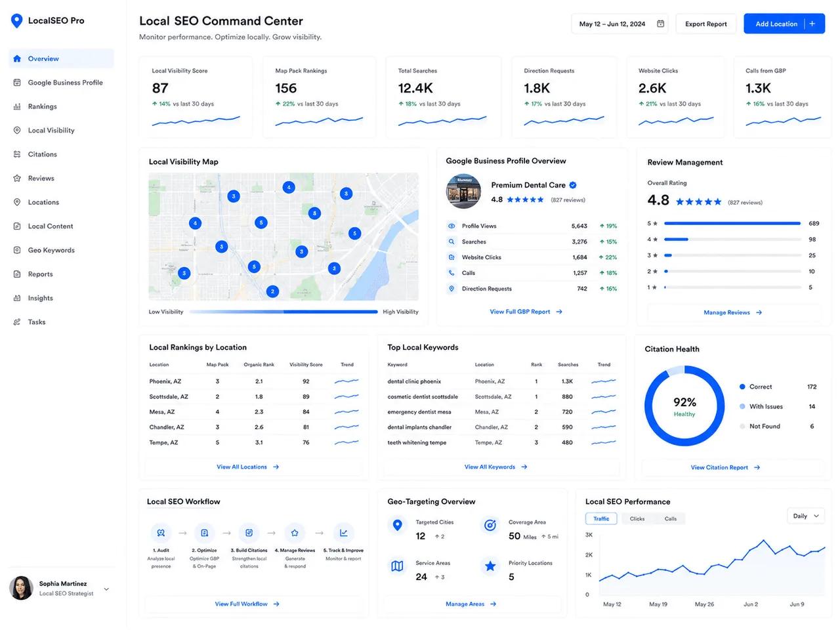840x630 pixels.
Task: Click the LocalSEO Pro logo pin icon
Action: pos(17,21)
